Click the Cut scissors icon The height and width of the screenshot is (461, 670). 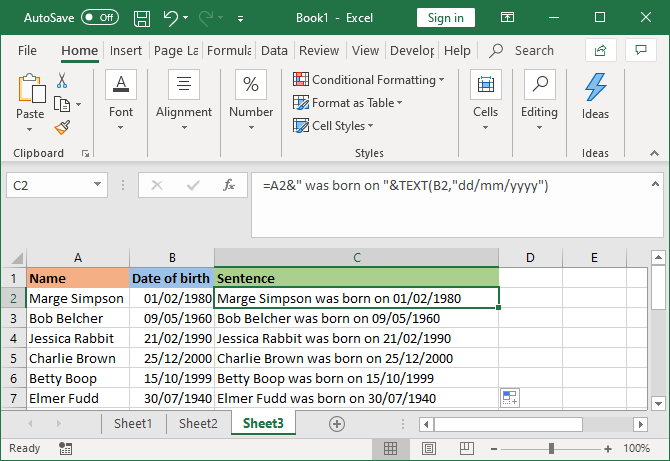[x=62, y=81]
